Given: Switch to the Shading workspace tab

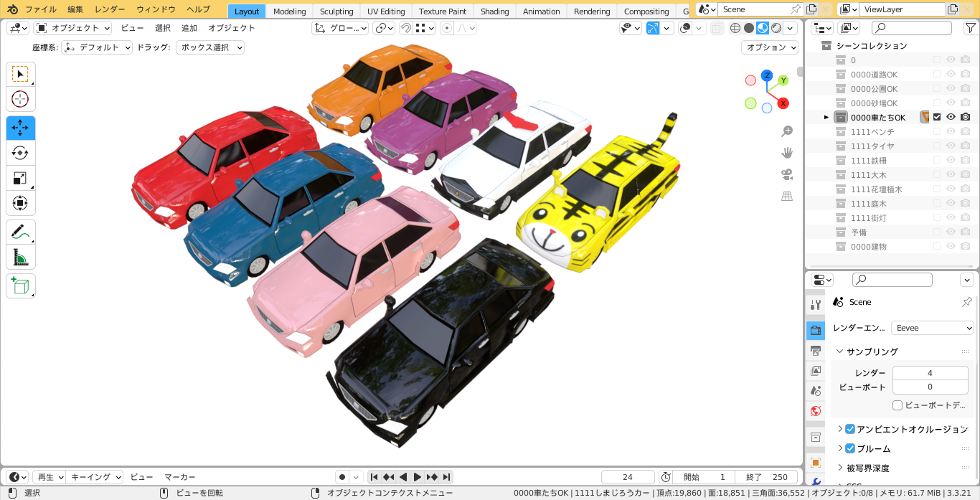Looking at the screenshot, I should [x=495, y=11].
